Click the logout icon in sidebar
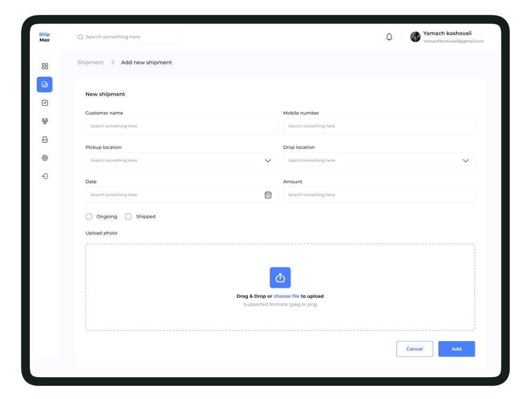The height and width of the screenshot is (399, 532). [45, 176]
